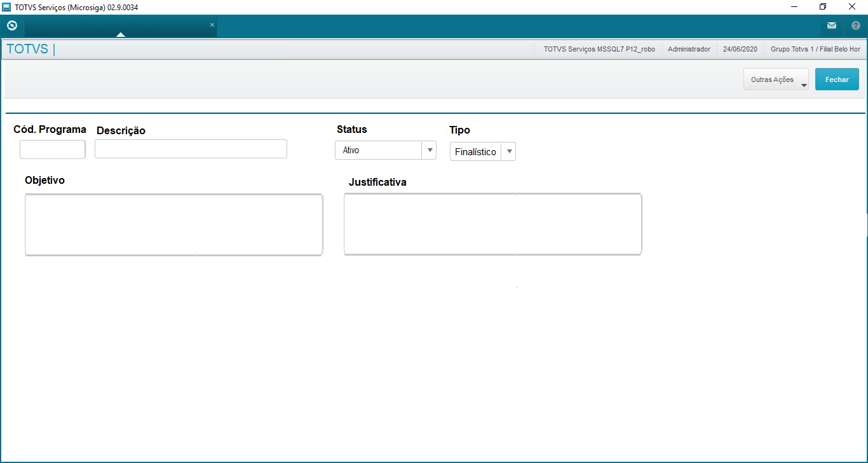Click the Grupo Totvs 1 / Filial label
The image size is (868, 463).
(x=815, y=49)
